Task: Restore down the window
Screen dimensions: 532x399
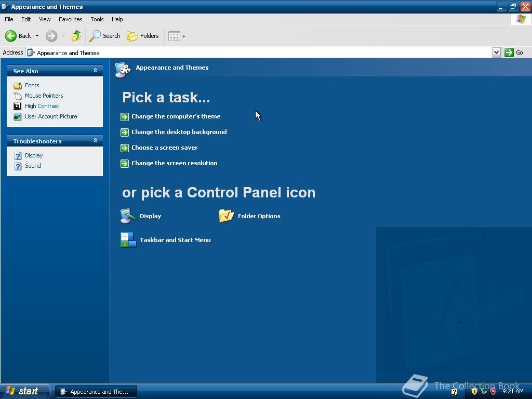Action: 513,6
